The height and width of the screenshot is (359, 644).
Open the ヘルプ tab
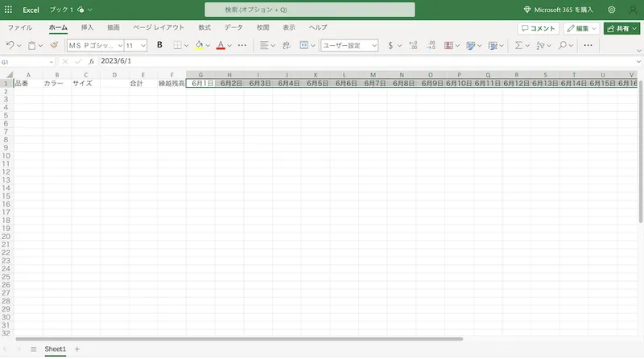318,27
